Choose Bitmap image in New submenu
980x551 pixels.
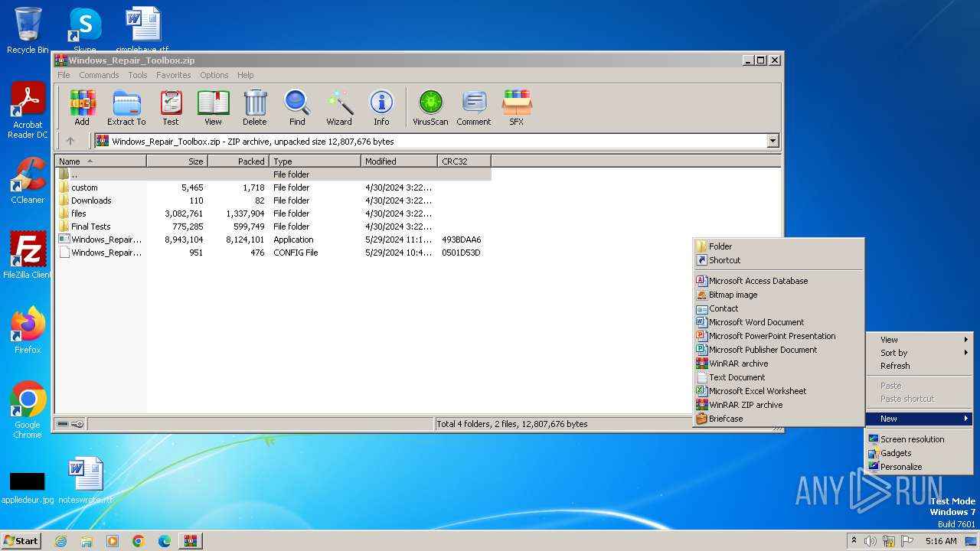[778, 295]
